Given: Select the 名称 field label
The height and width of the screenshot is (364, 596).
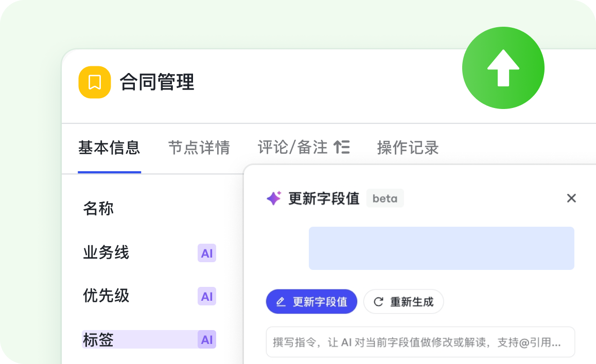Looking at the screenshot, I should point(98,209).
